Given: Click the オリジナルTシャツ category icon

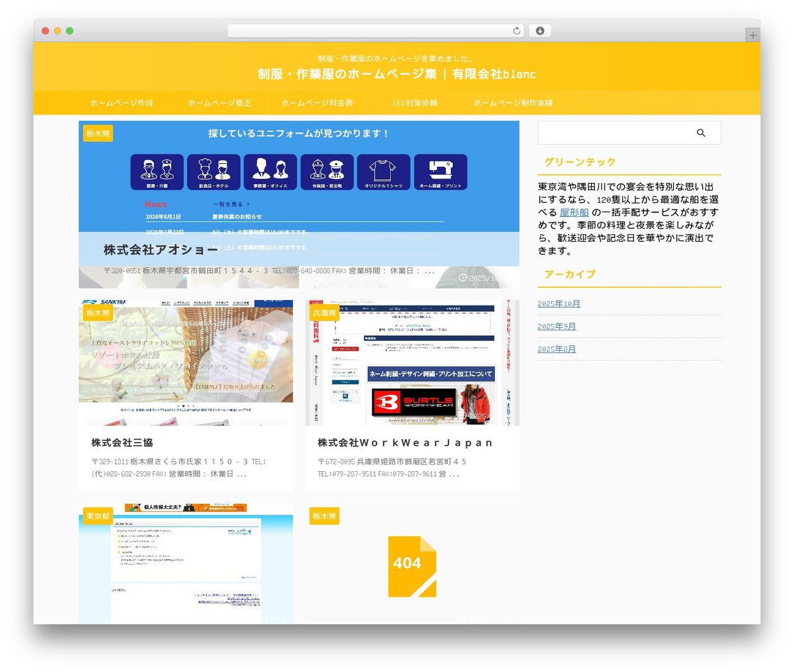Looking at the screenshot, I should point(383,172).
